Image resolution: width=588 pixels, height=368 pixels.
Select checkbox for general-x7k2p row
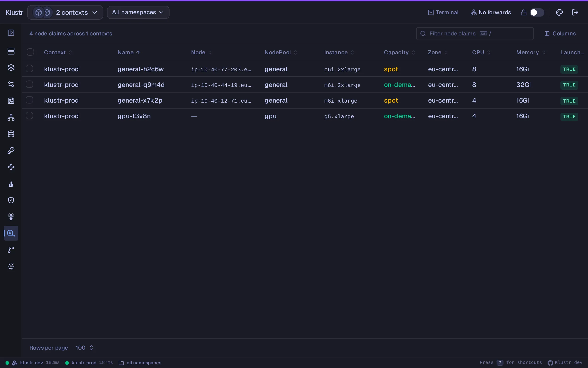29,100
